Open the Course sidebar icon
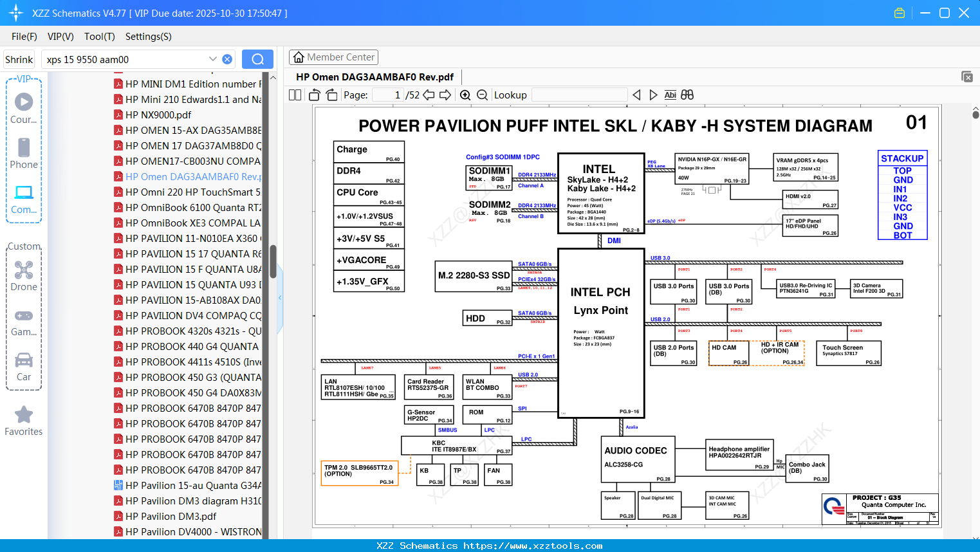The height and width of the screenshot is (552, 980). point(24,108)
